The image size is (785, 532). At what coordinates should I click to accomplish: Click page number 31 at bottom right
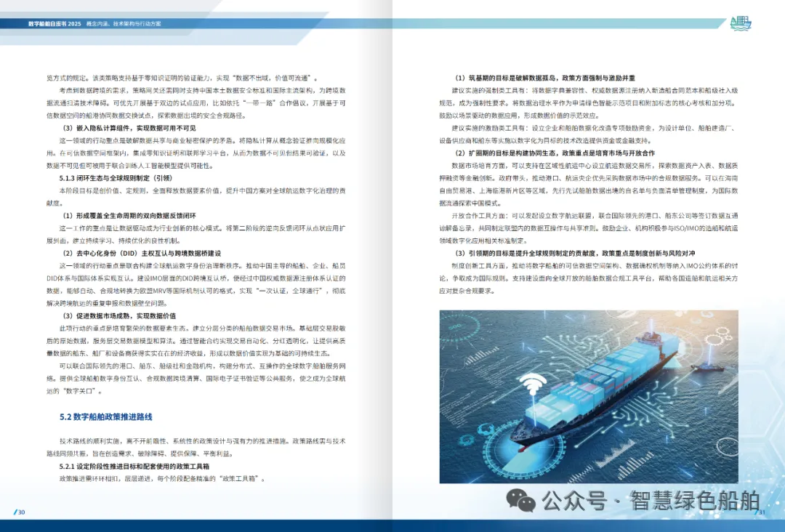(760, 512)
